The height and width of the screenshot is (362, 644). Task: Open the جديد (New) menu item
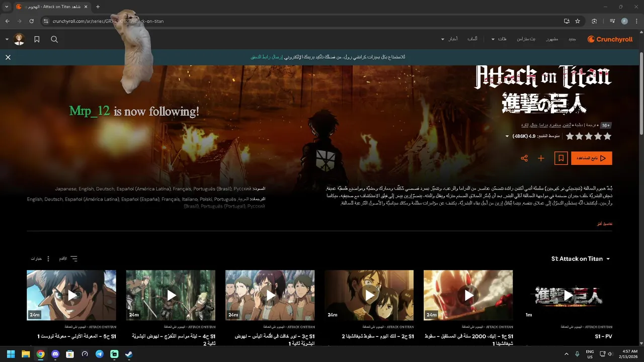click(572, 39)
